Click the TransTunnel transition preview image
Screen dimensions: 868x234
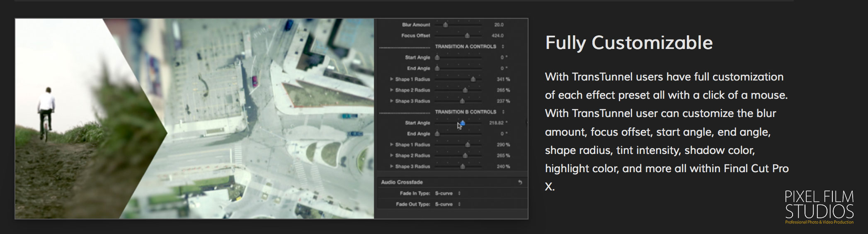point(194,119)
